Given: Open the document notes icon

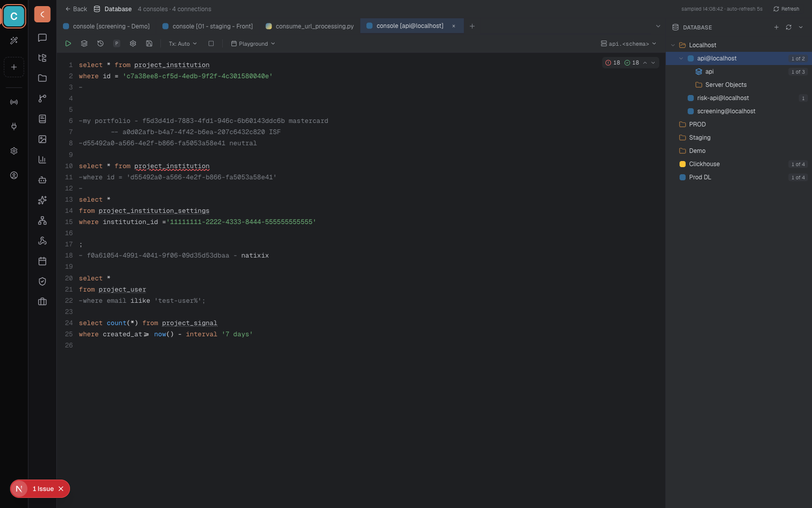Looking at the screenshot, I should coord(42,119).
